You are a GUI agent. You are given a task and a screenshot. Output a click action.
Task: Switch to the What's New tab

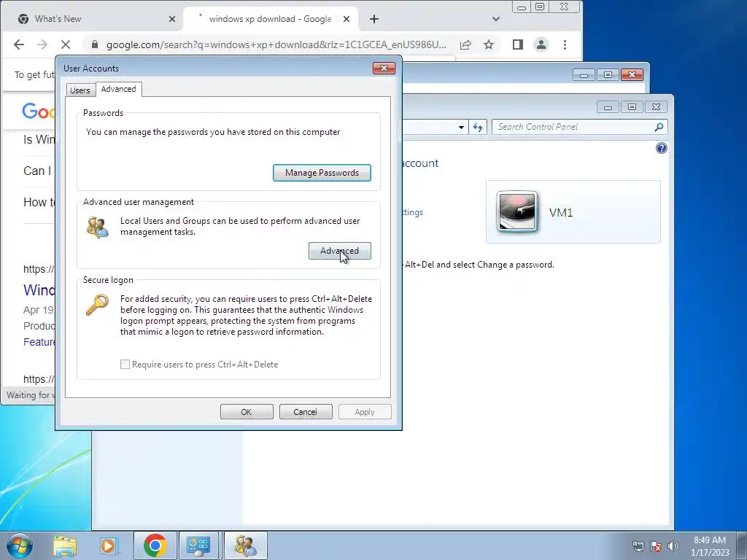[x=92, y=19]
